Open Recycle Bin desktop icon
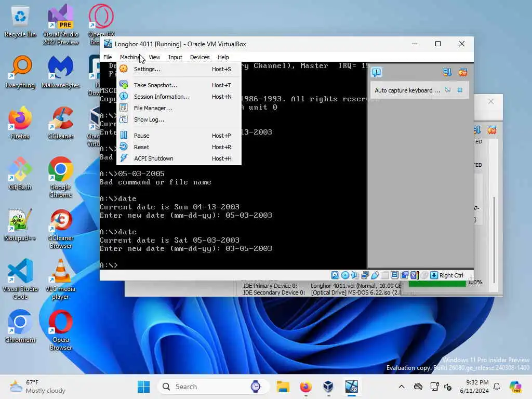Image resolution: width=532 pixels, height=399 pixels. (20, 22)
